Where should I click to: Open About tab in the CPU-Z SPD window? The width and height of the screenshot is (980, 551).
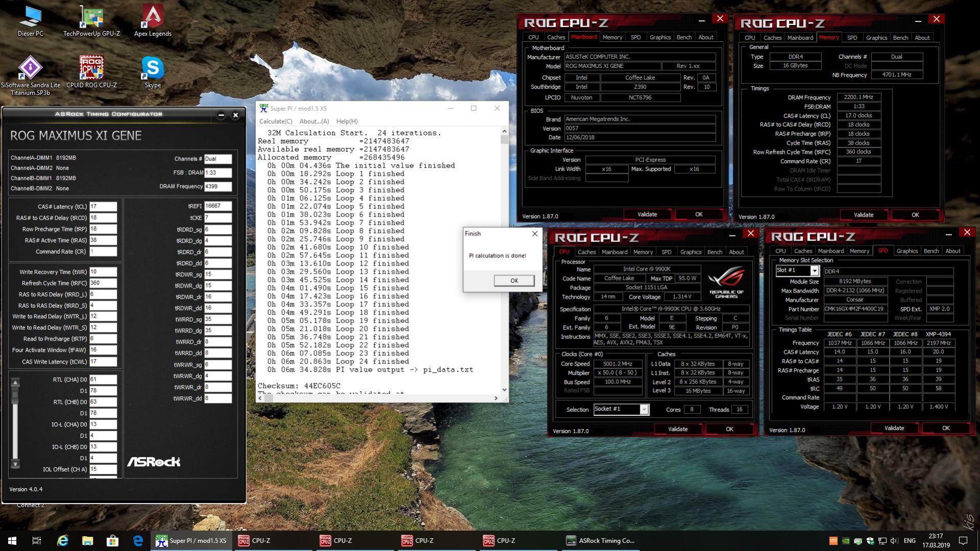pos(952,251)
